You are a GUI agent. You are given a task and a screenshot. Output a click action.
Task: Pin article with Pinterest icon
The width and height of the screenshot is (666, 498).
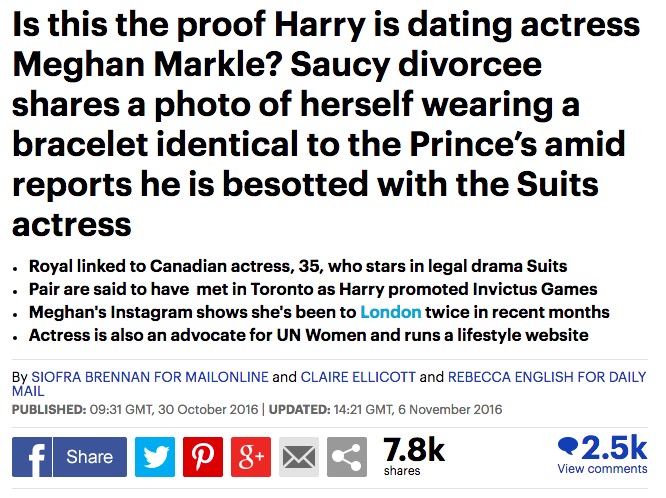pos(203,457)
